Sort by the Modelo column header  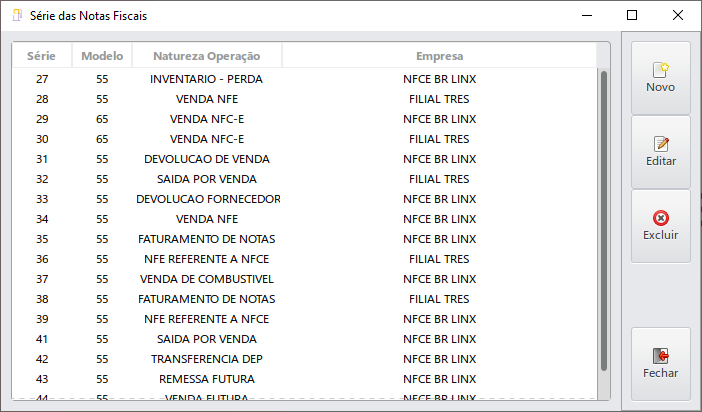coord(102,56)
